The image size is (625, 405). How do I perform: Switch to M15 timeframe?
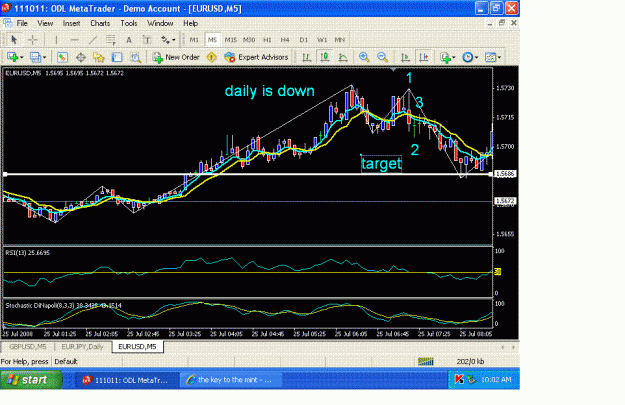coord(230,39)
